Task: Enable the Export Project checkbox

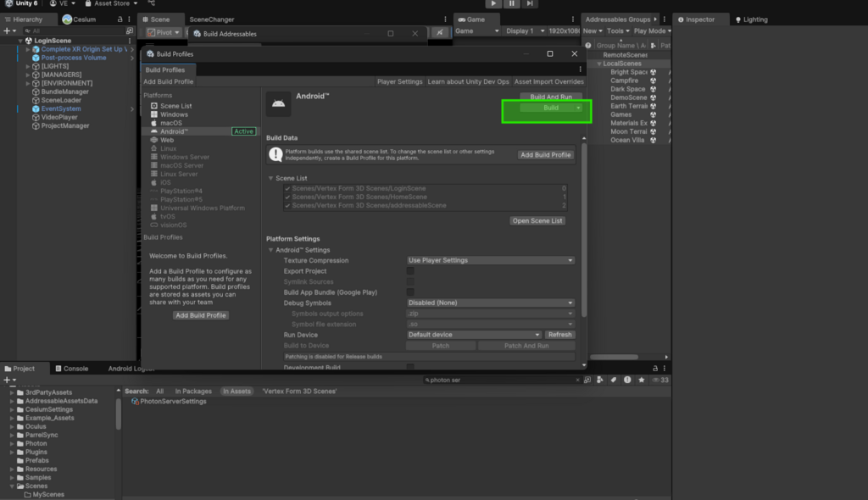Action: pos(410,271)
